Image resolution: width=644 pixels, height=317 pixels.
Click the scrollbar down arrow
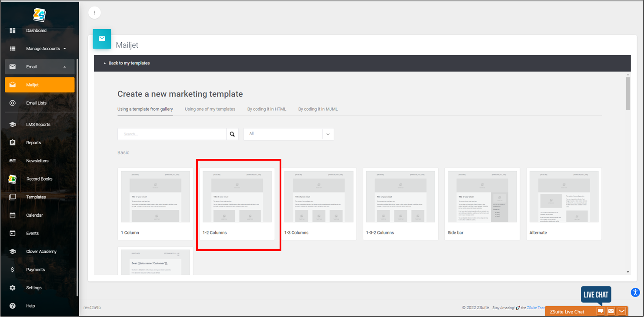click(x=628, y=272)
